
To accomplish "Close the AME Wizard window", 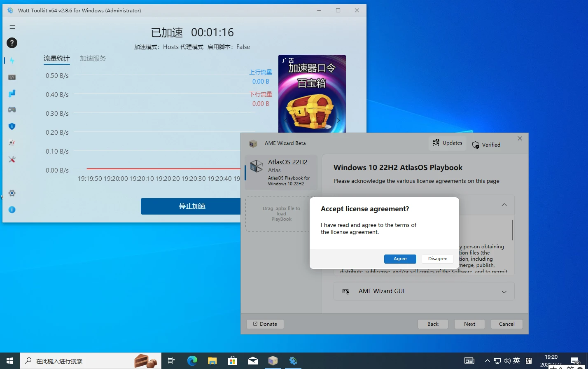I will pyautogui.click(x=520, y=139).
